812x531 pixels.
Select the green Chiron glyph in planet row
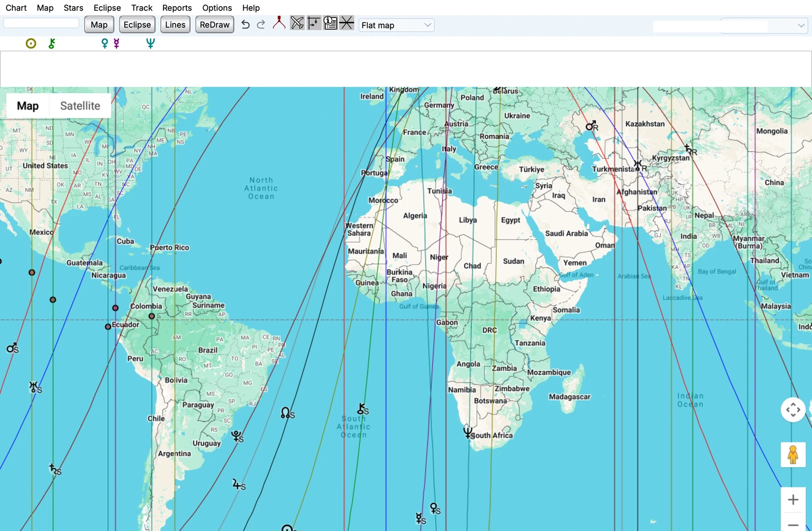coord(52,43)
